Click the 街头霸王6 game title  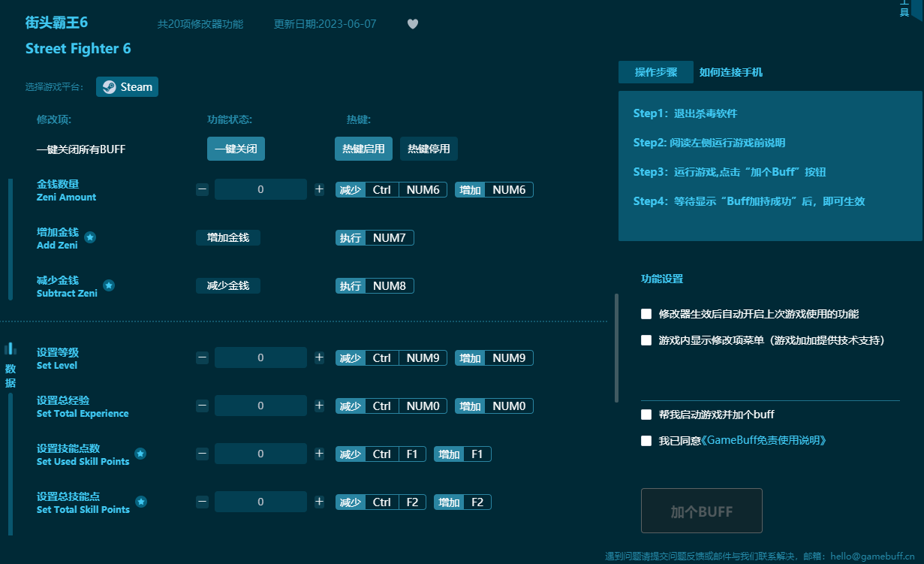coord(56,23)
